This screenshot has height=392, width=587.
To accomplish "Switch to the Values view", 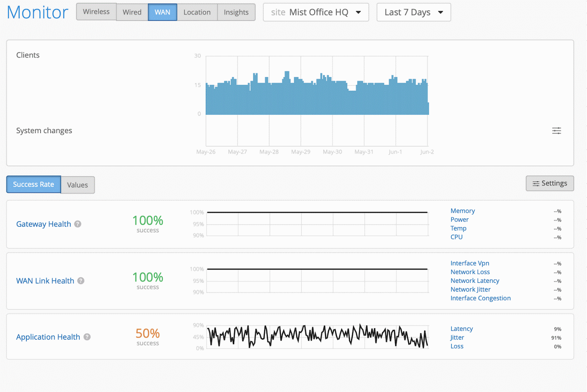I will tap(77, 185).
